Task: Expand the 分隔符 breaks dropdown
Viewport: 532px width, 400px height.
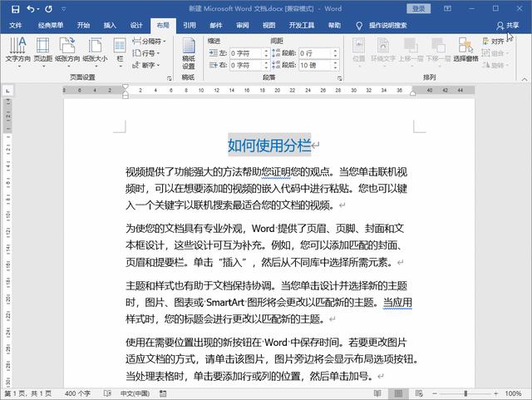Action: [150, 42]
